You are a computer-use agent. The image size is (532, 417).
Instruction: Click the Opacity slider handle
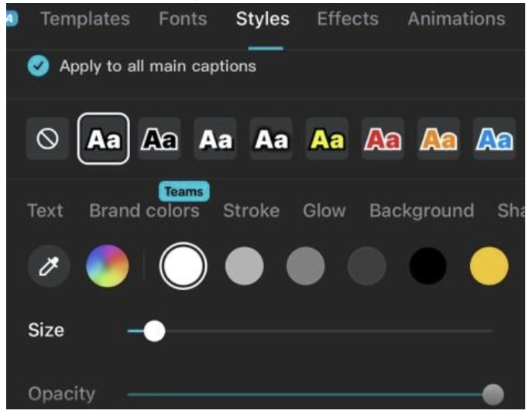tap(493, 395)
